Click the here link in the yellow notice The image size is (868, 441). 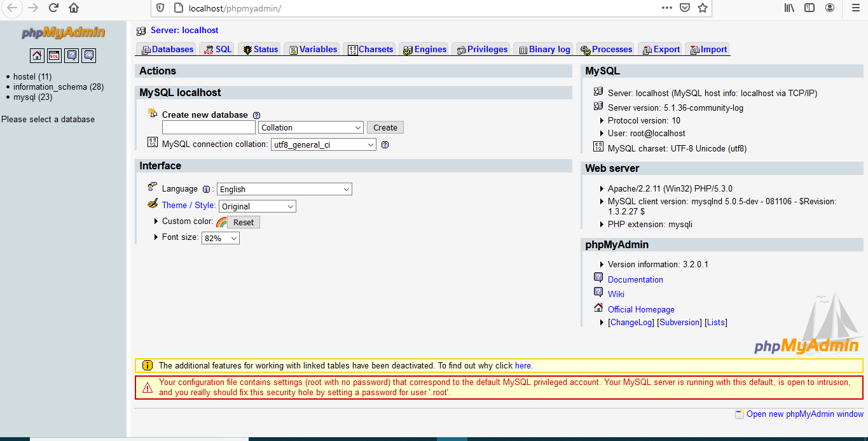(x=523, y=365)
